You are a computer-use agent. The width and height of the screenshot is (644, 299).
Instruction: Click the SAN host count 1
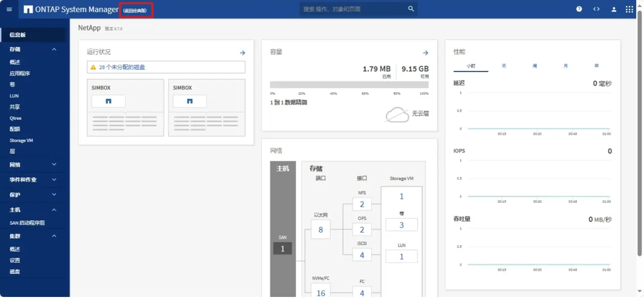coord(282,249)
